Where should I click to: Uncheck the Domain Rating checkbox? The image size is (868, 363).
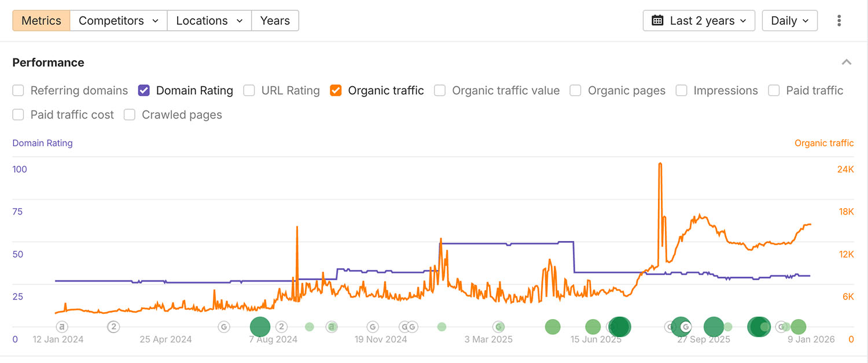click(144, 91)
